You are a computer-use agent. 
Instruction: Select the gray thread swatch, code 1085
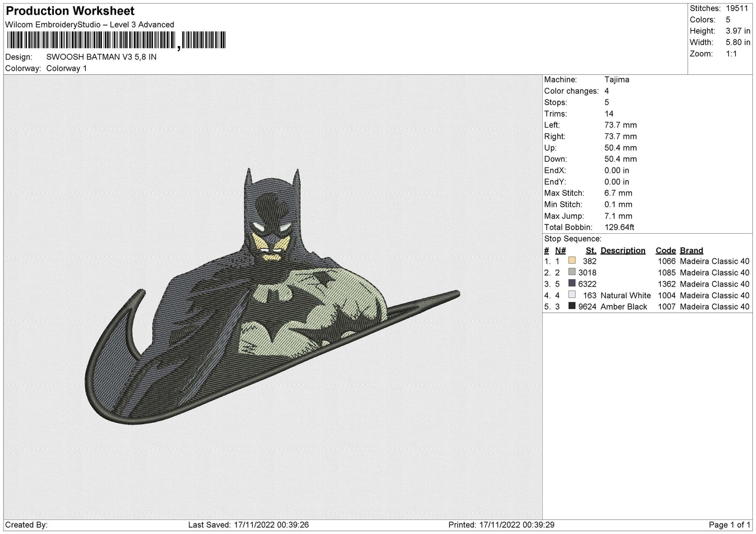pos(572,272)
